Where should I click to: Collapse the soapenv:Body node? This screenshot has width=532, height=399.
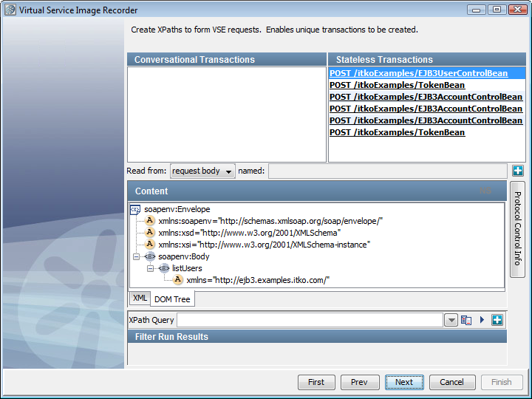pyautogui.click(x=136, y=256)
